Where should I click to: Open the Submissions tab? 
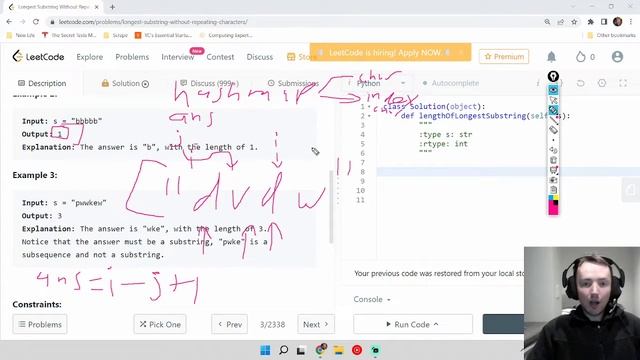[293, 83]
